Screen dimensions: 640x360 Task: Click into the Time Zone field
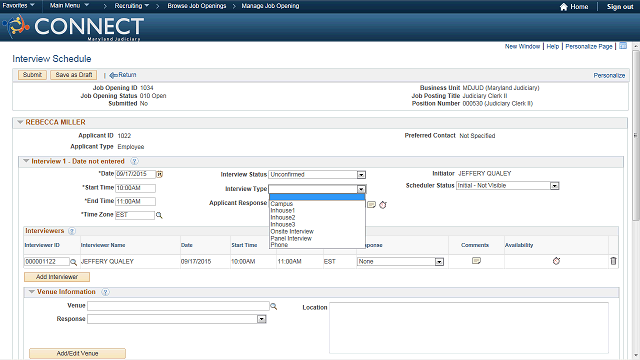tap(135, 215)
